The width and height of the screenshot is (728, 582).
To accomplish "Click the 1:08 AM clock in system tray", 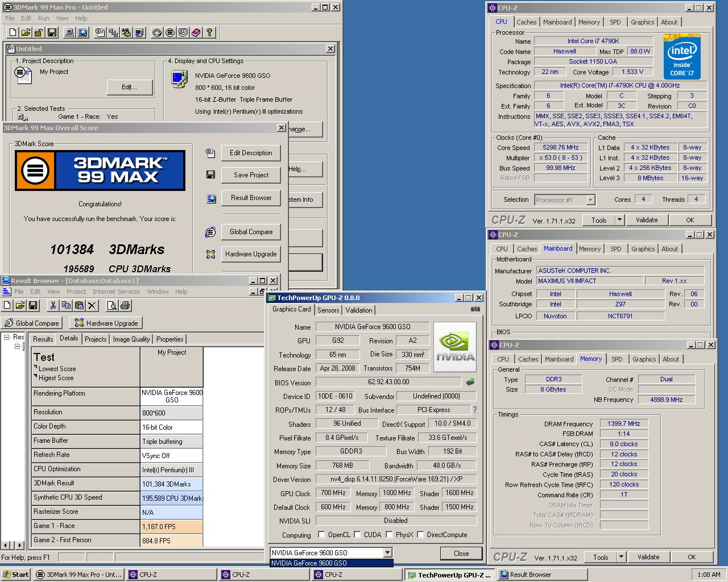I will 709,575.
